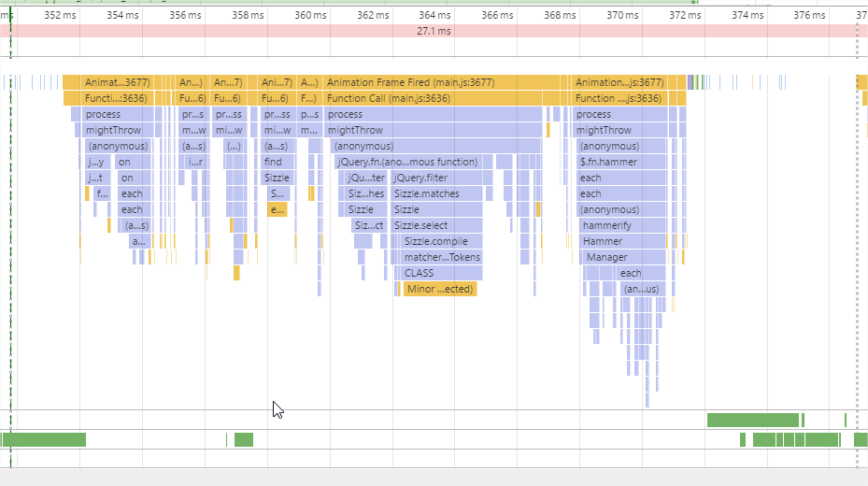Click the 370 ms ruler tick label
Viewport: 868px width, 486px height.
click(622, 15)
